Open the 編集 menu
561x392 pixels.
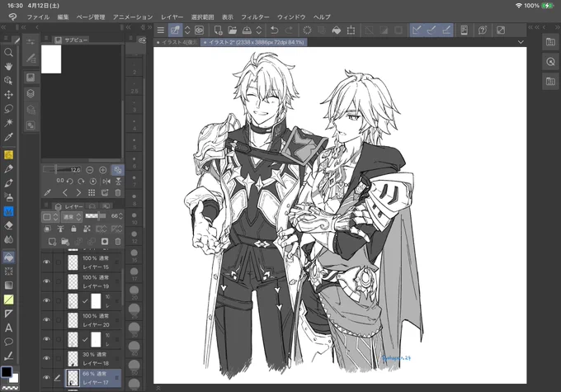tap(63, 17)
